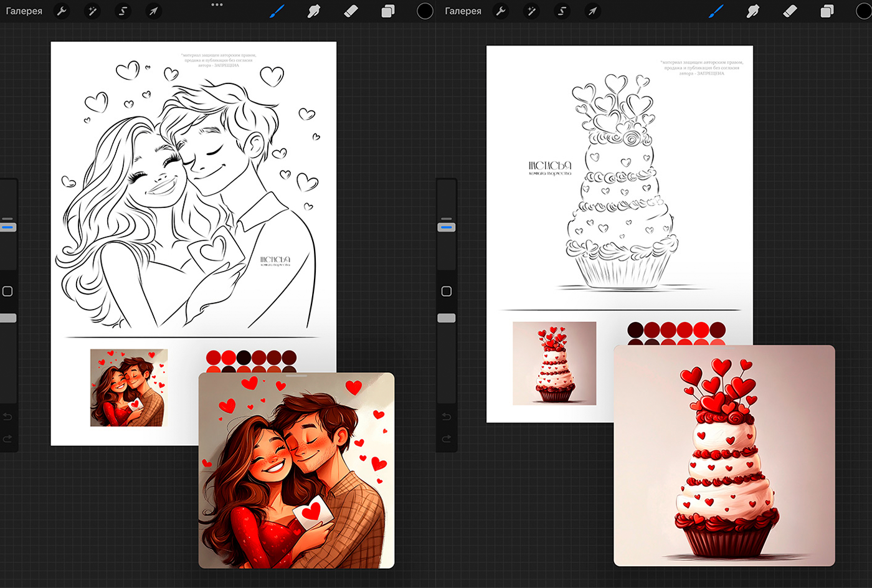The width and height of the screenshot is (872, 588).
Task: Open Layers panel in left window
Action: [x=388, y=11]
